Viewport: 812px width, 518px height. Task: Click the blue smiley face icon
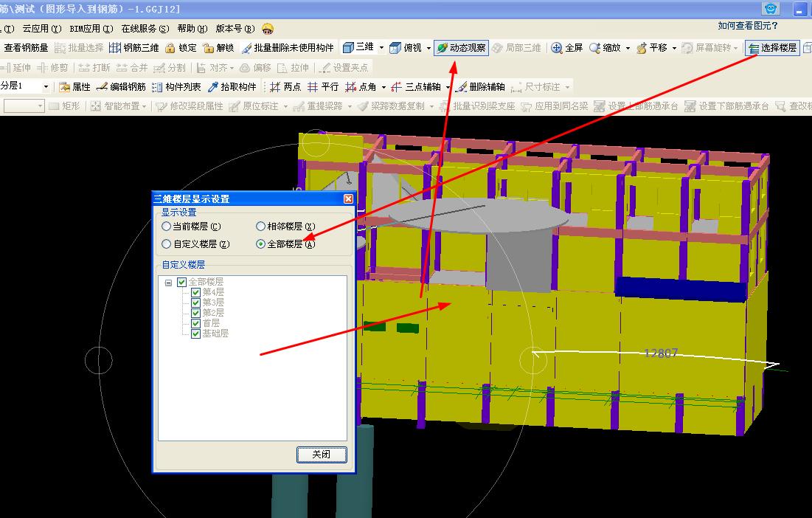coord(771,9)
